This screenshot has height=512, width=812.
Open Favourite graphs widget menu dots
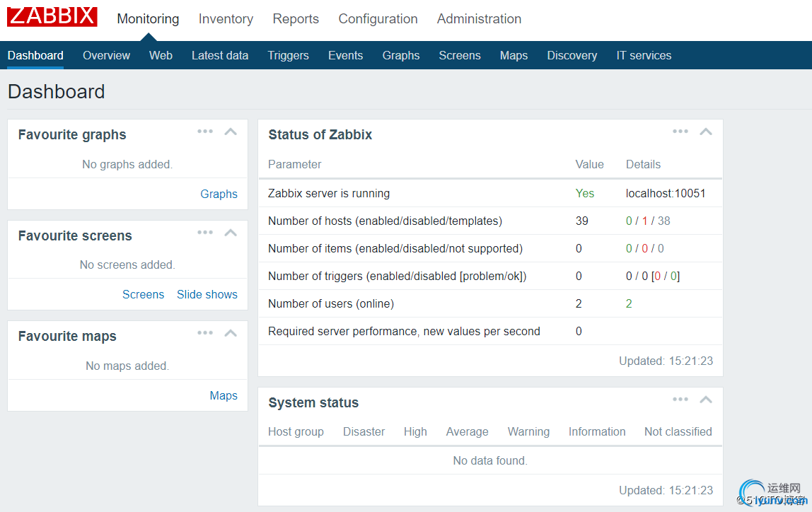coord(205,132)
